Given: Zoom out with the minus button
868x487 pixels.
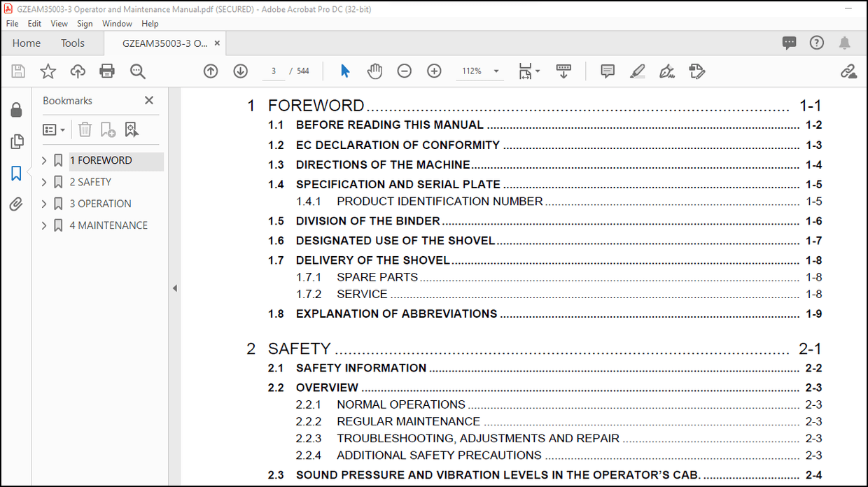Looking at the screenshot, I should 405,71.
